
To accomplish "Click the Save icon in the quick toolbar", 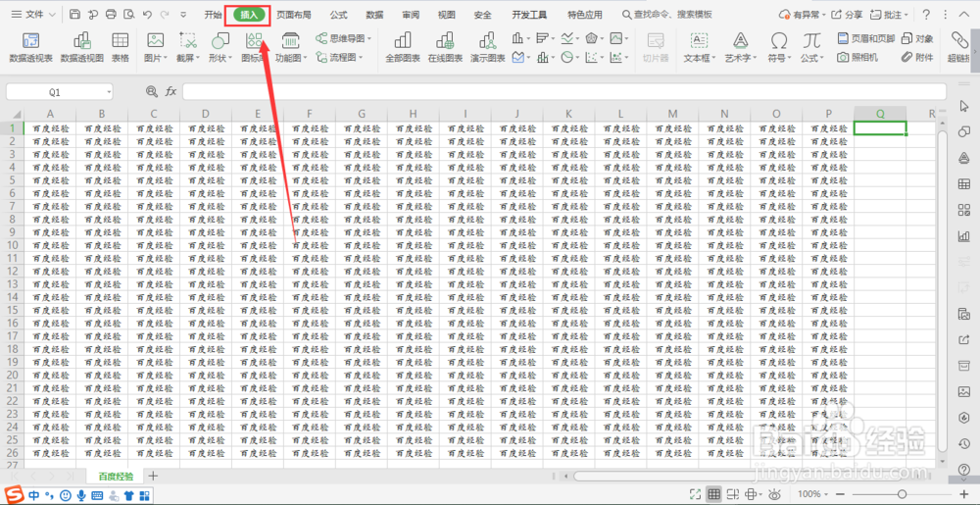I will pyautogui.click(x=74, y=15).
